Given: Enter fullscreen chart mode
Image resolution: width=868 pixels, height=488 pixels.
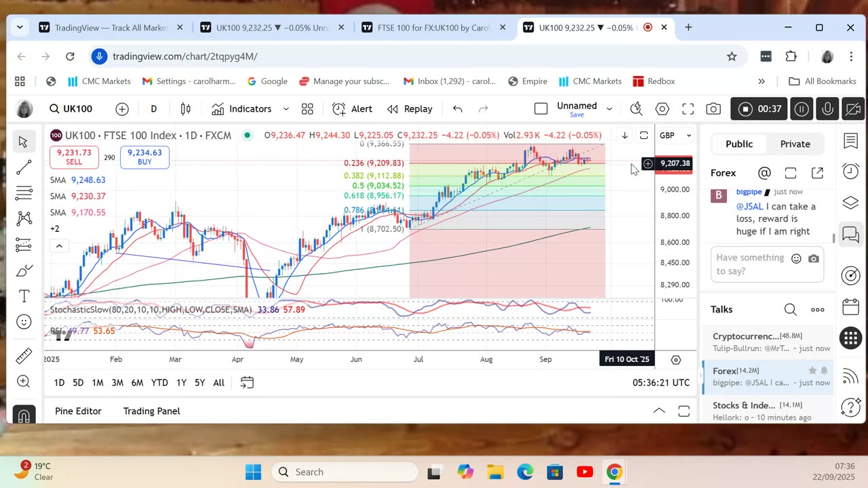Looking at the screenshot, I should point(688,109).
